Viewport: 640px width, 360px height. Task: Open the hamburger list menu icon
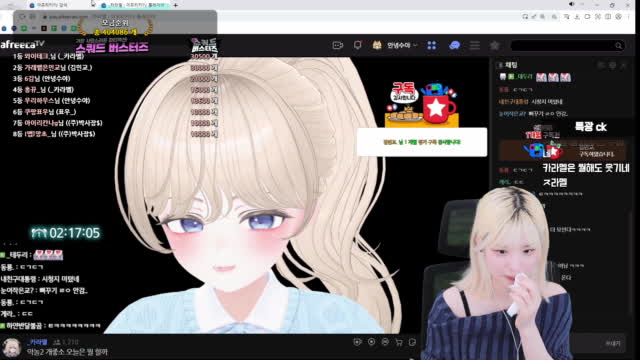[x=475, y=45]
